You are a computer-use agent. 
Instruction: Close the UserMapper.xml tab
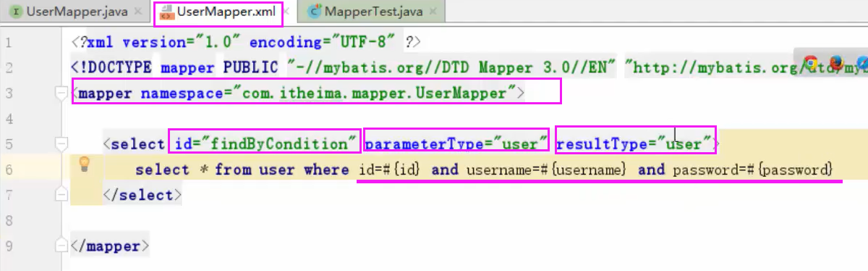point(286,12)
